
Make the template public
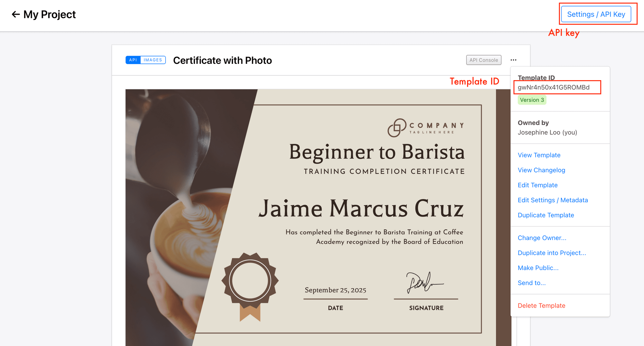coord(538,268)
